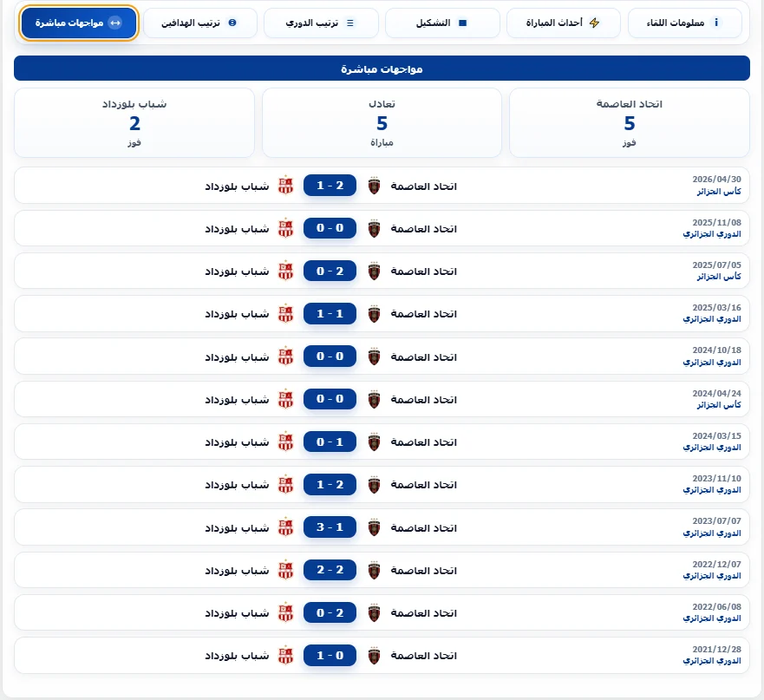Screen dimensions: 764x700
Task: Click the 3 - 1 score on 2023/07/07
Action: tap(330, 527)
